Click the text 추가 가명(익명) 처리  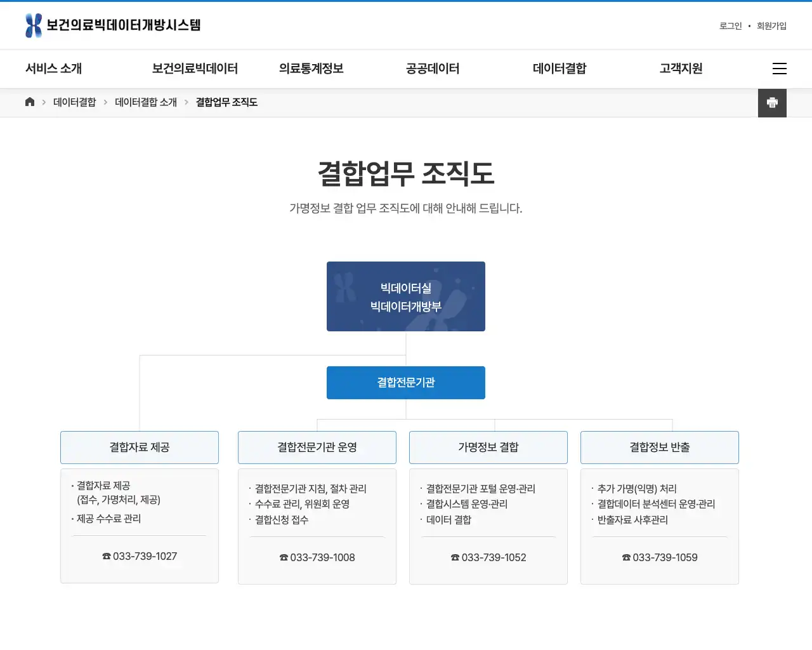[x=637, y=489]
